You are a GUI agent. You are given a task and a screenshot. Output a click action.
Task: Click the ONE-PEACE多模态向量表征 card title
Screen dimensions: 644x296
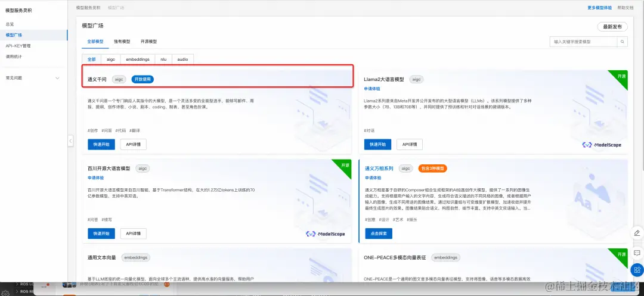click(x=395, y=258)
